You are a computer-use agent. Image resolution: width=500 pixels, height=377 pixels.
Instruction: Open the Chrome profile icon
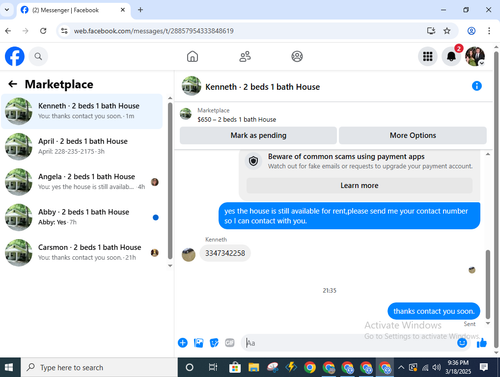(471, 31)
